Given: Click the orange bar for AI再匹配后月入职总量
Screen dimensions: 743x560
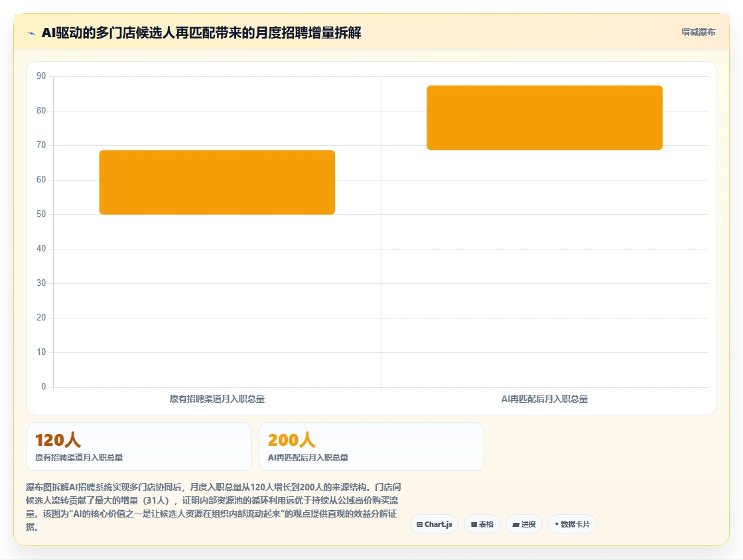Looking at the screenshot, I should (545, 117).
